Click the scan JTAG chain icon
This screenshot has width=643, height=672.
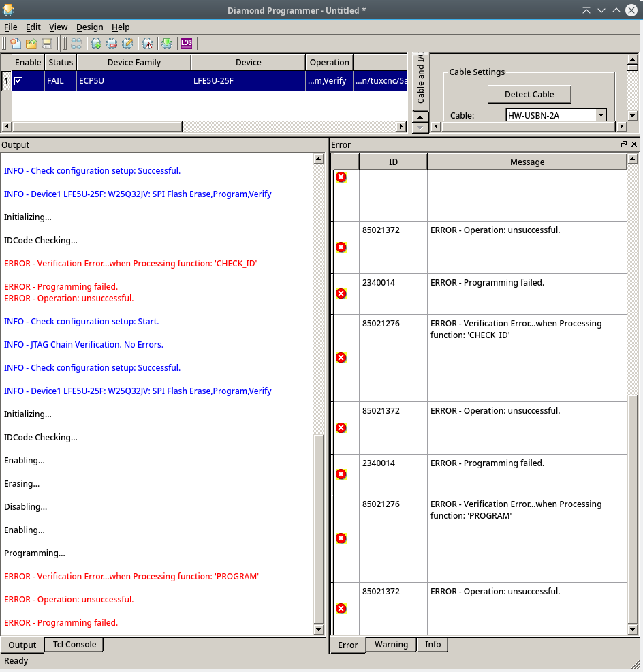tap(76, 44)
